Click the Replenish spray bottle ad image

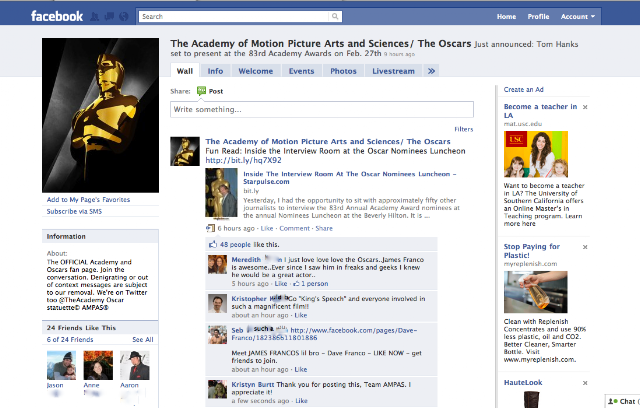536,292
